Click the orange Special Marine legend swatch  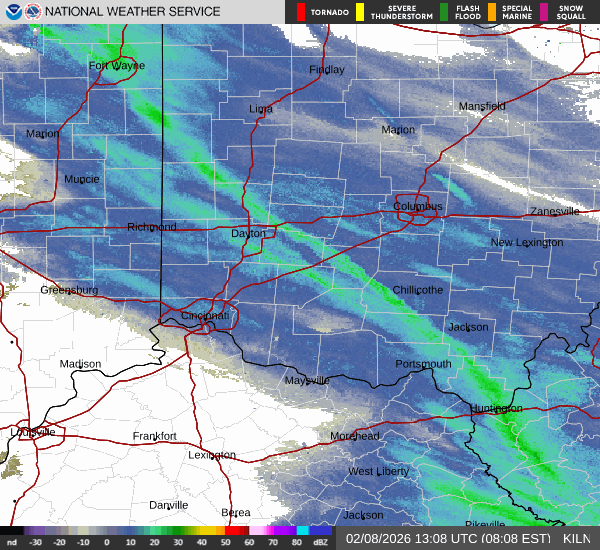[x=494, y=12]
